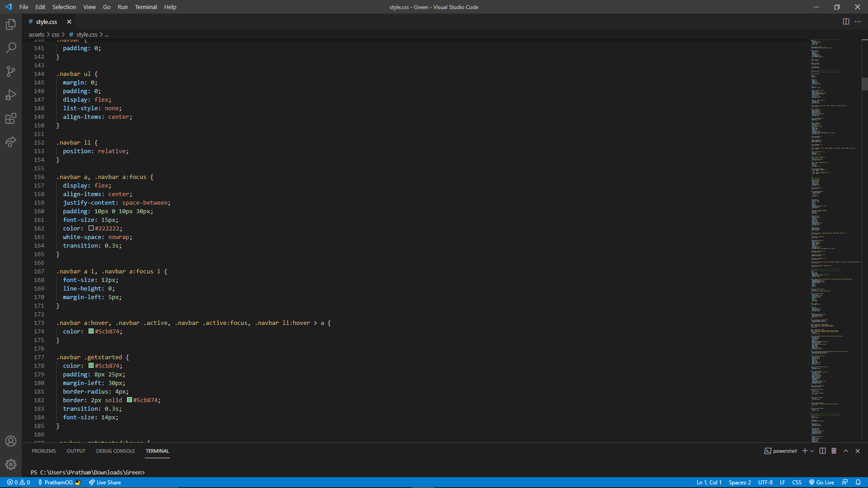Open the launch profile dropdown beside plus
This screenshot has width=868, height=488.
click(x=812, y=451)
